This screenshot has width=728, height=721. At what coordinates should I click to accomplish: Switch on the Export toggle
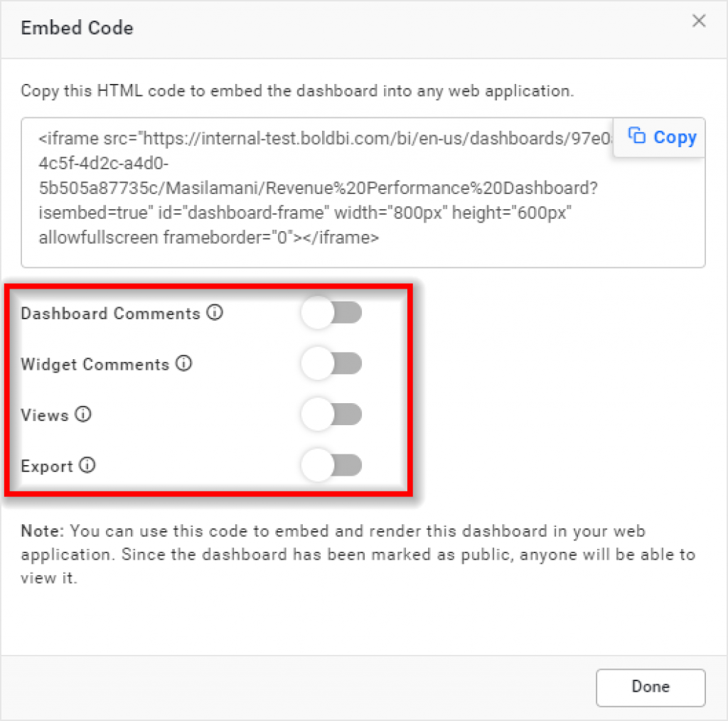pos(331,466)
